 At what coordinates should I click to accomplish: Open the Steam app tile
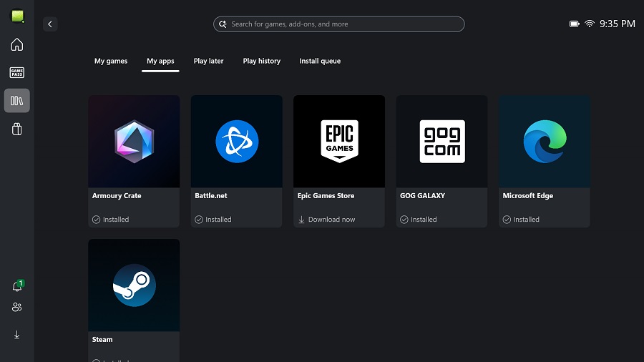point(134,285)
